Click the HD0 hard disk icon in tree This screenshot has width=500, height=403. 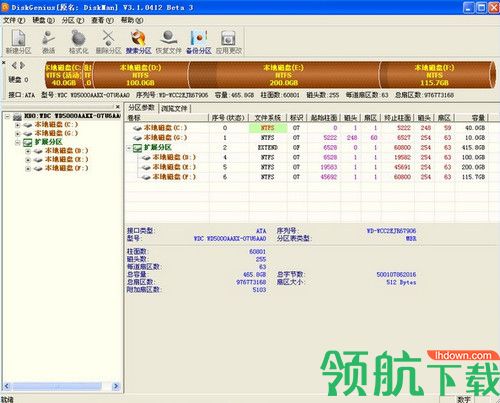pos(17,117)
